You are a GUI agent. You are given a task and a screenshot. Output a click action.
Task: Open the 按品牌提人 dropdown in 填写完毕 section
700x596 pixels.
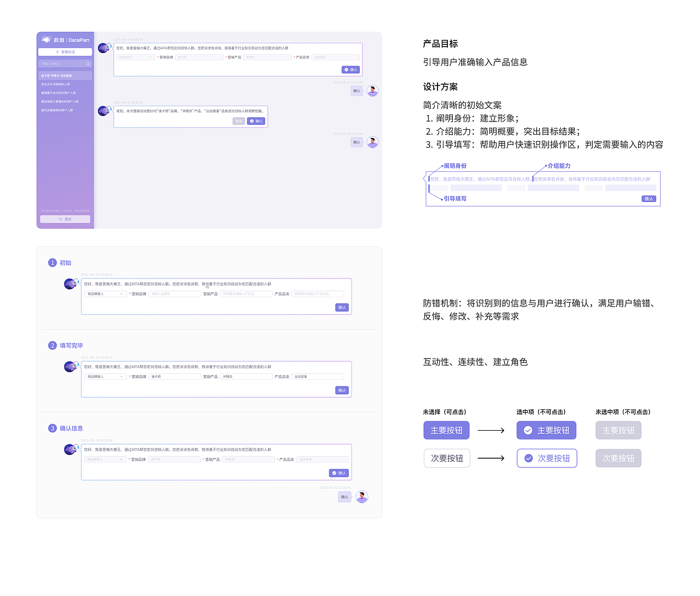coord(106,377)
